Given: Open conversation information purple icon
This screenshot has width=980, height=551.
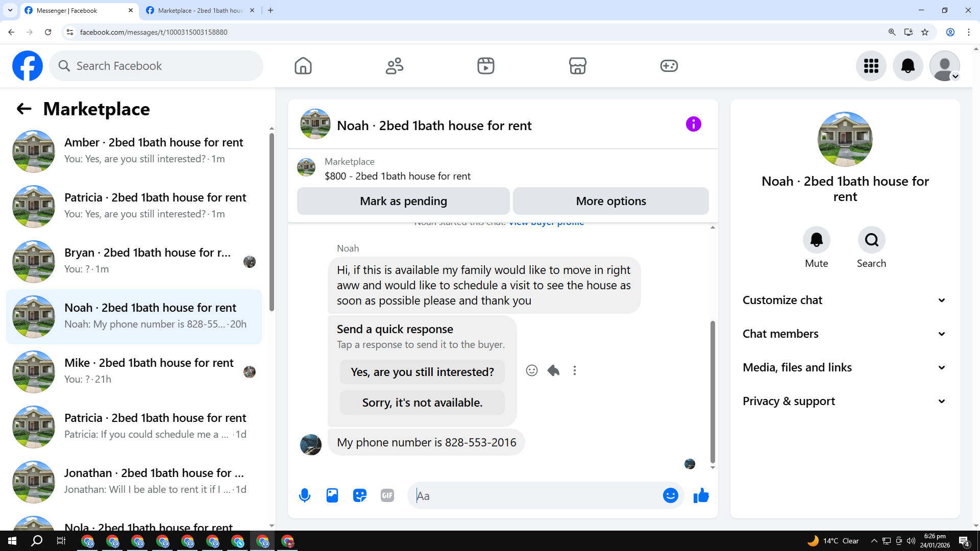Looking at the screenshot, I should (693, 124).
